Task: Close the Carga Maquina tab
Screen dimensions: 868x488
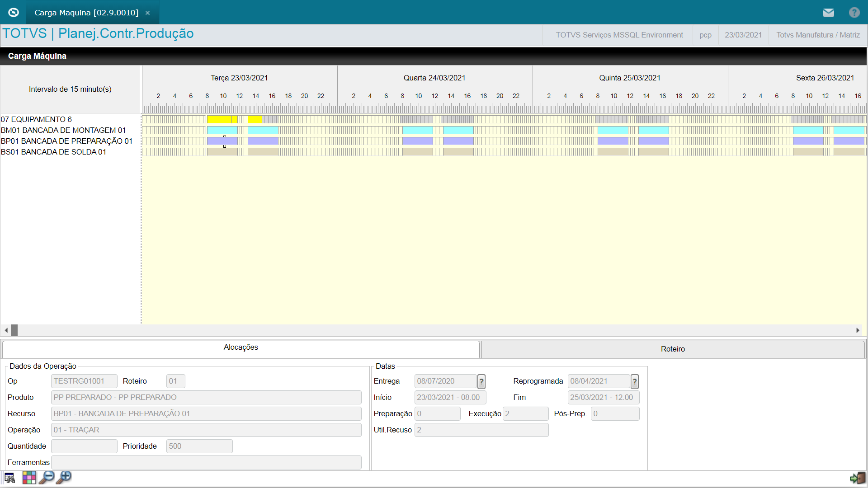Action: 147,13
